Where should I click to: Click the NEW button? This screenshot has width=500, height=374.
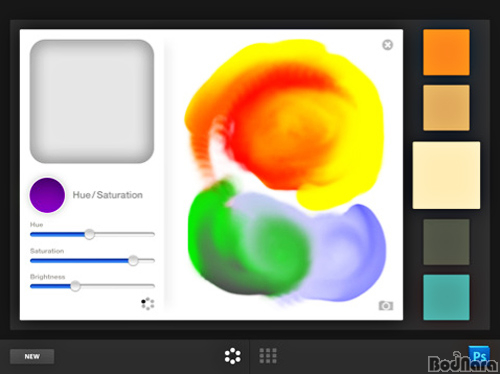pyautogui.click(x=32, y=357)
